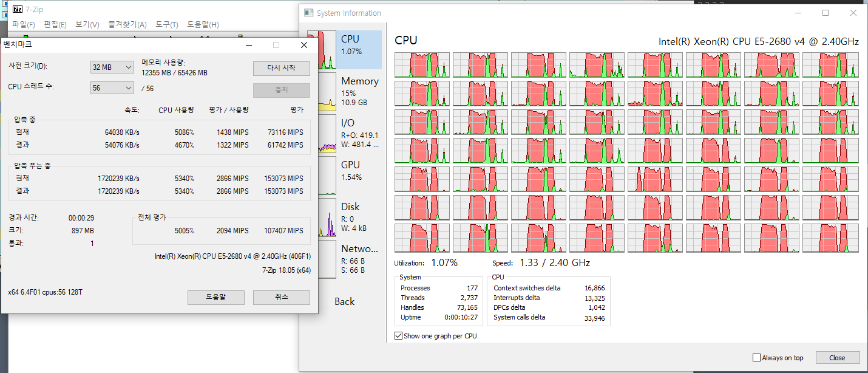The image size is (868, 373).
Task: Close the 벤치마크 dialog with X
Action: tap(303, 45)
